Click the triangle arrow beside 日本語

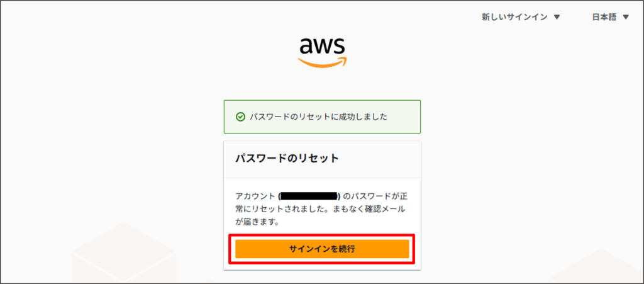click(625, 17)
